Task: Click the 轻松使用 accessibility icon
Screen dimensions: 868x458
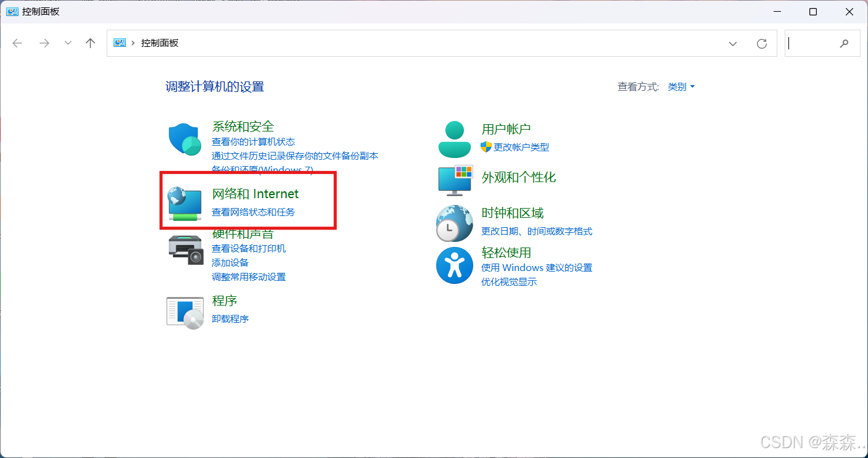Action: 455,265
